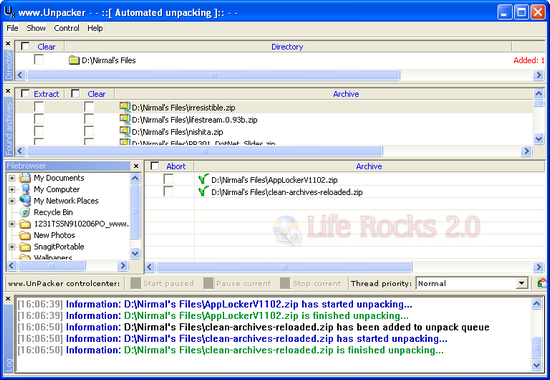Image resolution: width=550 pixels, height=380 pixels.
Task: Click the Extract column header label
Action: point(46,94)
